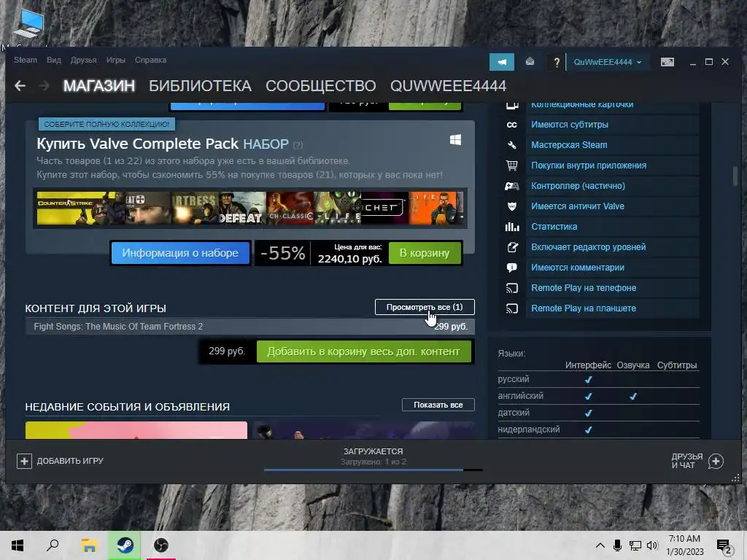The height and width of the screenshot is (560, 747).
Task: Click Добавить в корзину весь доп. контент
Action: coord(364,351)
